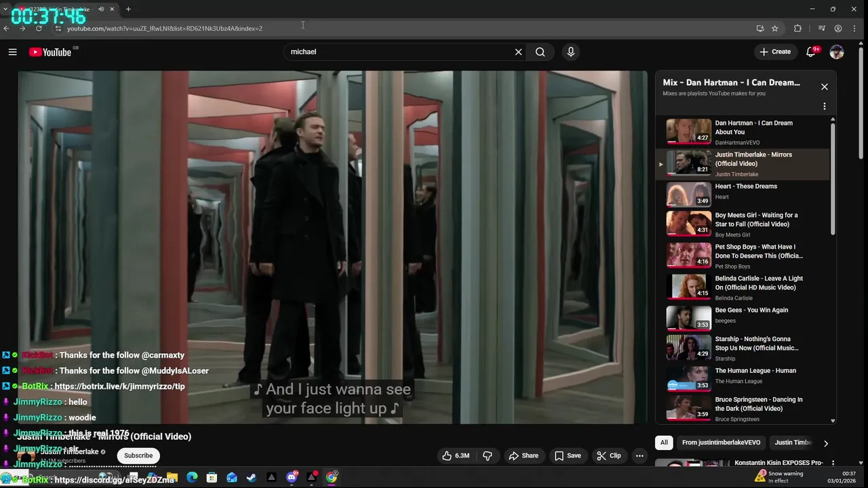Play Boy Meets Girl Waiting for a Star
Screen dimensions: 868x488
[x=743, y=224]
